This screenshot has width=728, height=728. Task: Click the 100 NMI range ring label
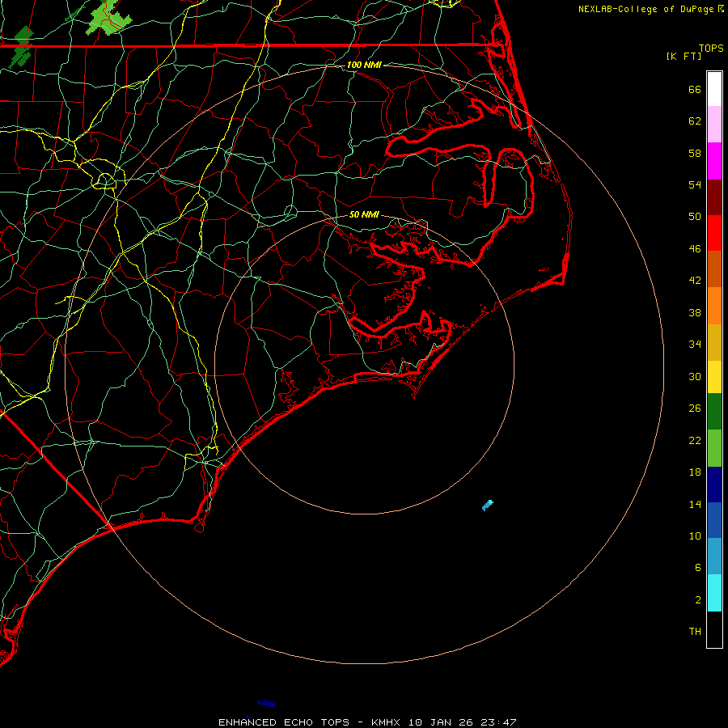pos(364,65)
